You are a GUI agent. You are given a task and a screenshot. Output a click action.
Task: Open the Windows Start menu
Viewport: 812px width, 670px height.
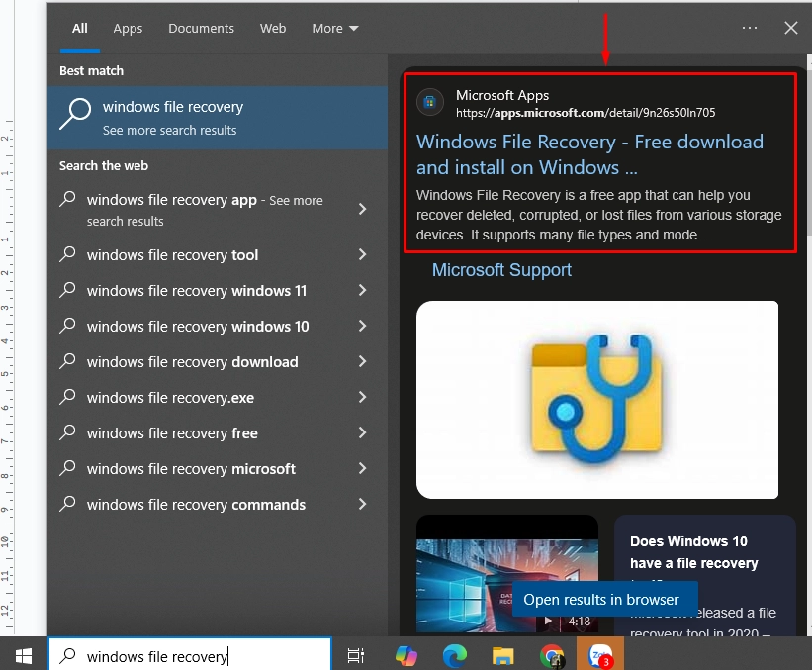[24, 656]
